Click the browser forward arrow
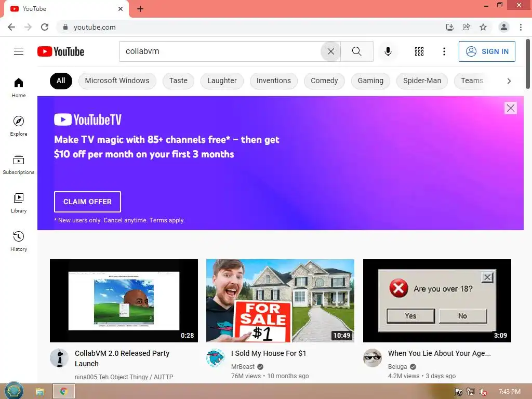This screenshot has width=532, height=399. tap(28, 27)
